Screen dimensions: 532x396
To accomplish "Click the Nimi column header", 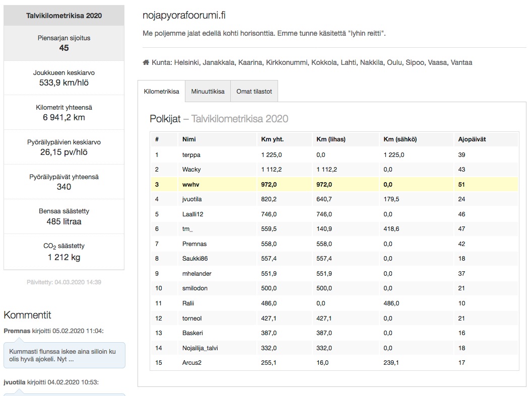I will click(189, 139).
